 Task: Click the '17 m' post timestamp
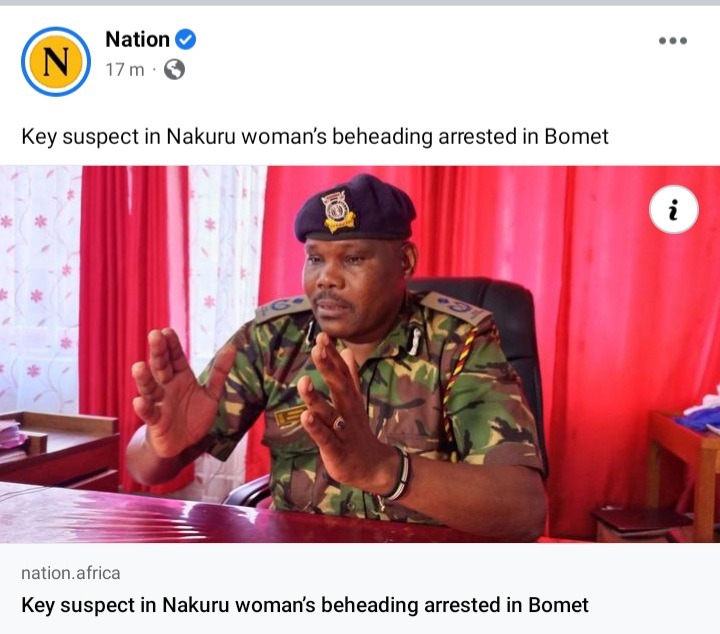[125, 70]
